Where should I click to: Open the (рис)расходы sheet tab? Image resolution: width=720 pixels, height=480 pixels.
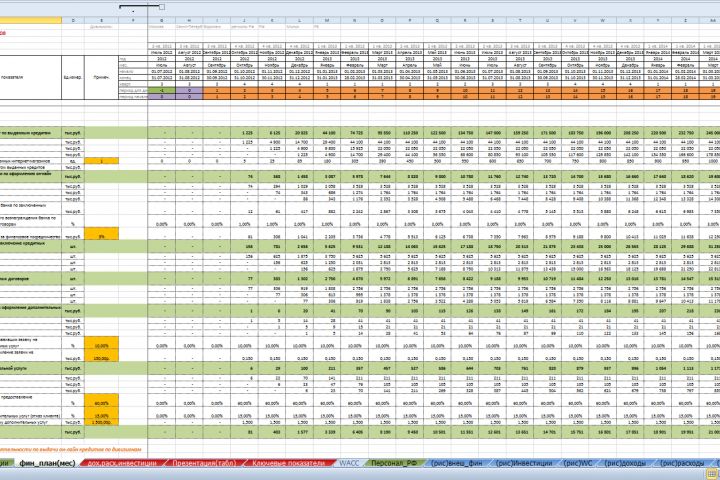(681, 463)
